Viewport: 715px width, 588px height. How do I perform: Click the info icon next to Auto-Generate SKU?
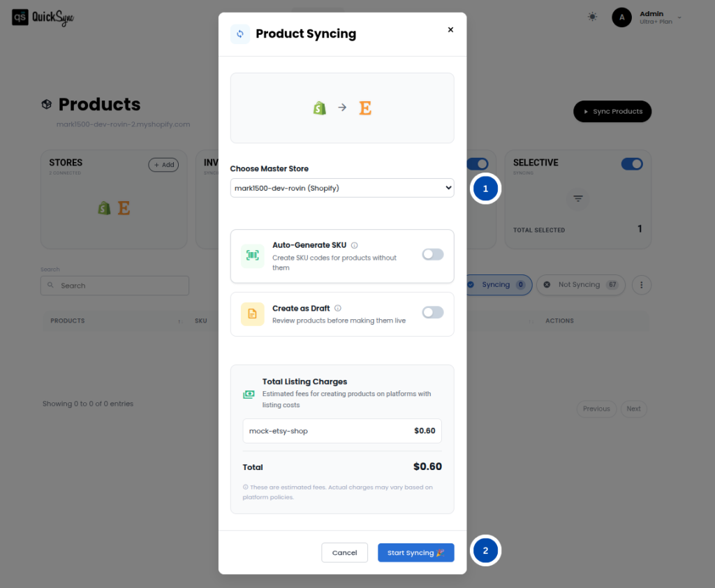[x=354, y=244]
